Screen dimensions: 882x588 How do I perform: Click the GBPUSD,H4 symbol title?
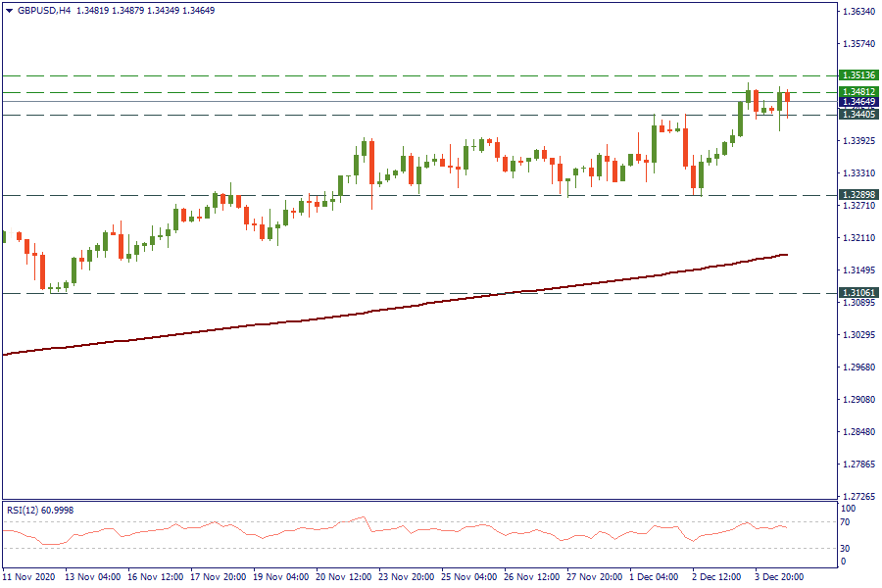[44, 10]
